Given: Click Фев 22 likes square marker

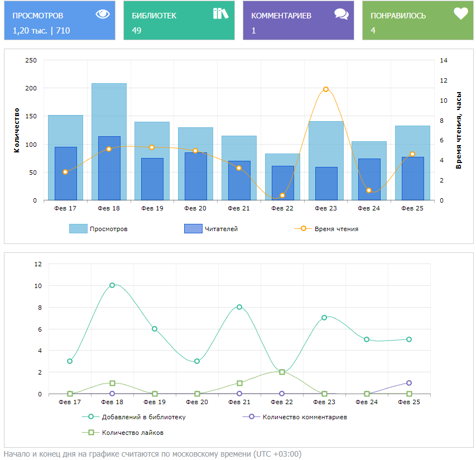Looking at the screenshot, I should click(282, 372).
